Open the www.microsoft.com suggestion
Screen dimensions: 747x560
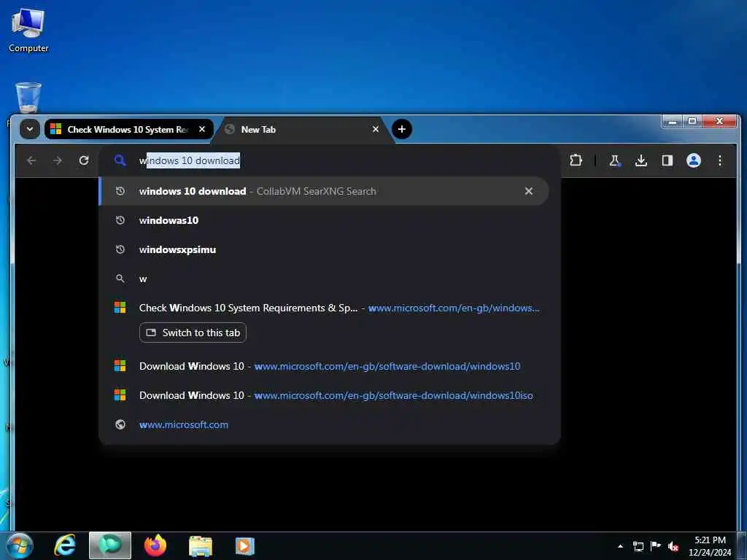pos(324,424)
